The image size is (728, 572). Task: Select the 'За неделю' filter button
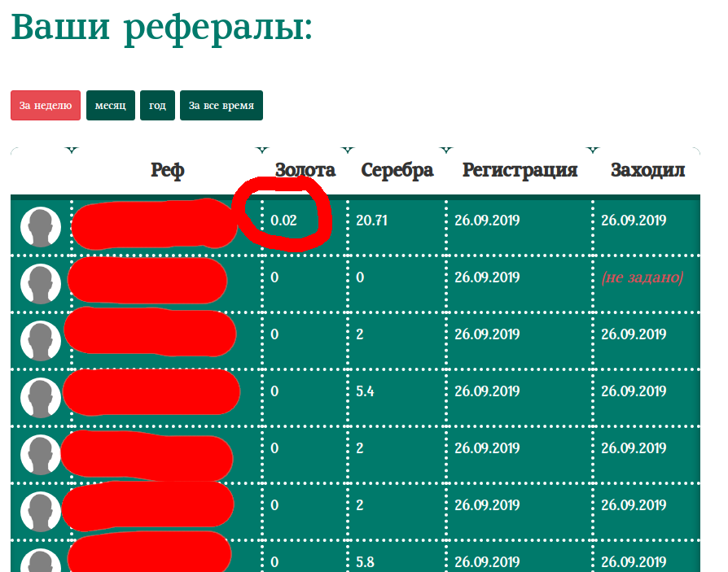[46, 105]
